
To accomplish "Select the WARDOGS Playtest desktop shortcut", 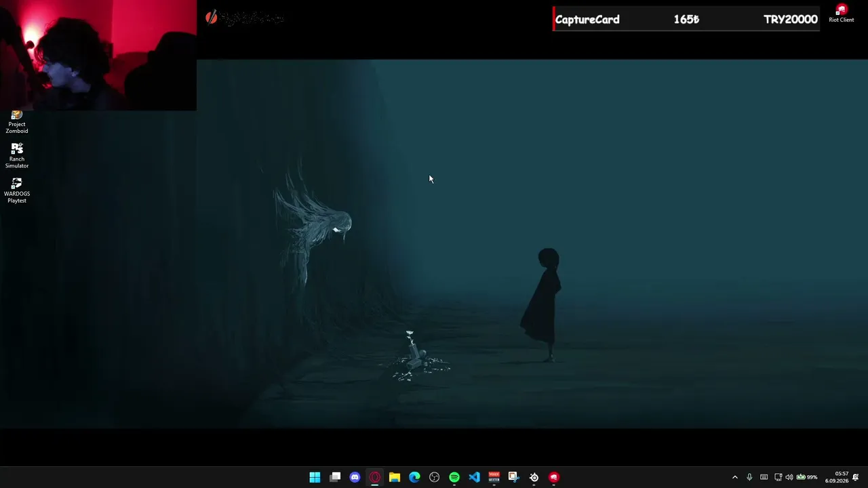I will click(17, 190).
